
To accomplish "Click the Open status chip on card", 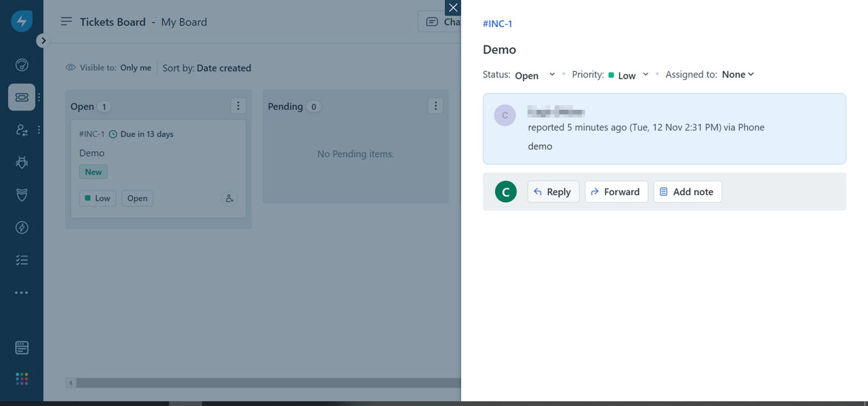I will tap(138, 199).
